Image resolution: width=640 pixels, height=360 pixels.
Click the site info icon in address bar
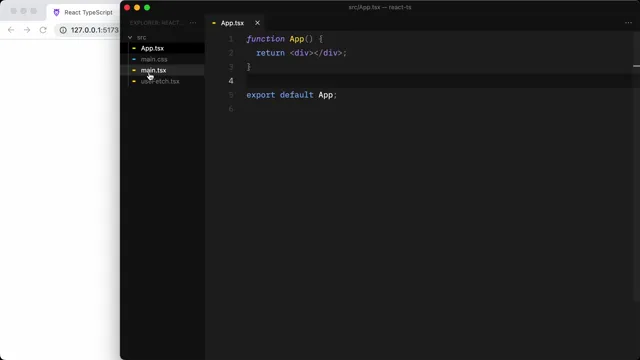[63, 30]
